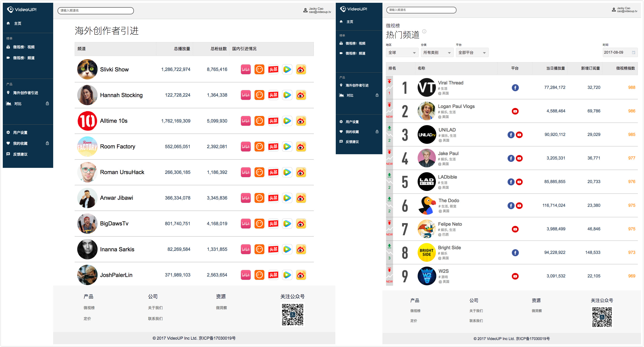Click info icon beside 热门频道 title
The image size is (644, 347).
pyautogui.click(x=424, y=31)
